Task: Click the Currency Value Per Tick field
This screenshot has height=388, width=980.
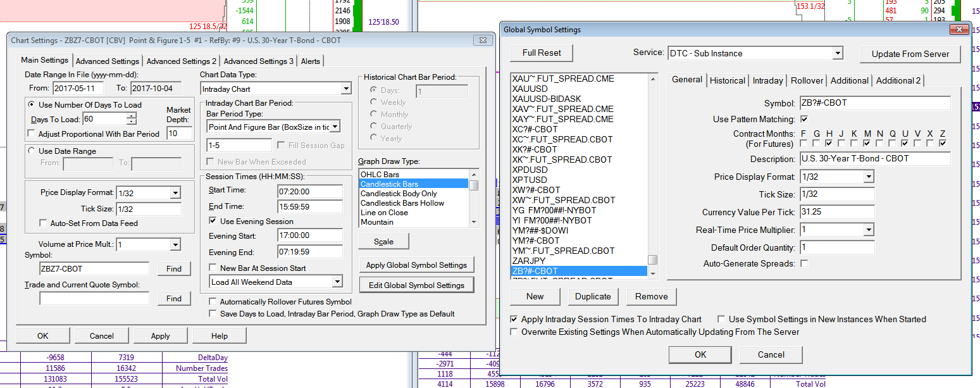Action: 837,212
